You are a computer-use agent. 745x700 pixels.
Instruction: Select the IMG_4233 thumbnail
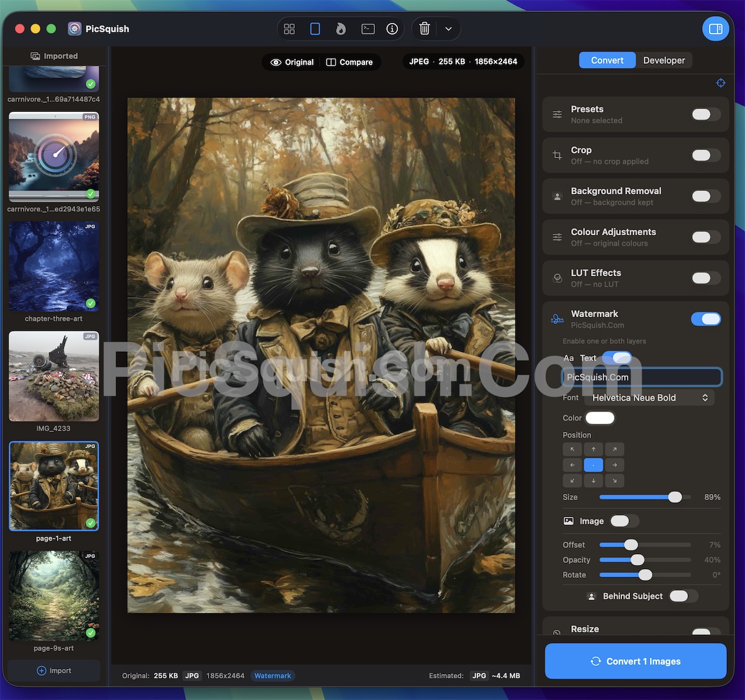[x=54, y=376]
